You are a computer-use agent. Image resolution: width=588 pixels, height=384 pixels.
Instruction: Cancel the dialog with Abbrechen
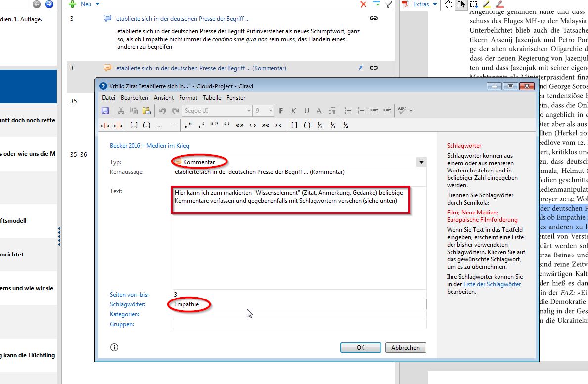(406, 347)
